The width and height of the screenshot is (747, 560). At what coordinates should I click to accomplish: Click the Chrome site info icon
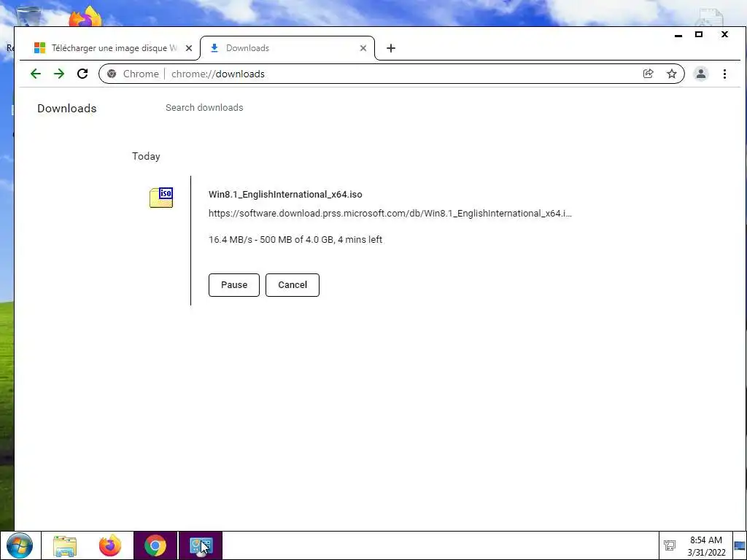(112, 74)
